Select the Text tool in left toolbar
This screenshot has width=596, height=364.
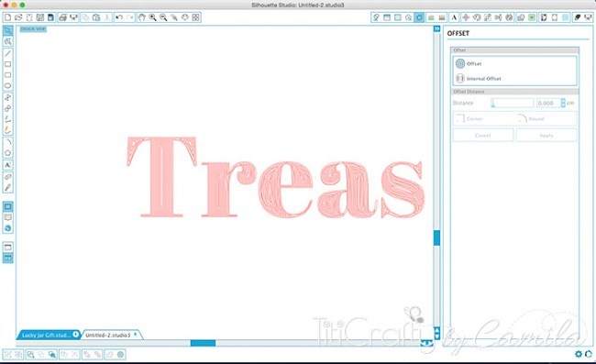point(7,165)
